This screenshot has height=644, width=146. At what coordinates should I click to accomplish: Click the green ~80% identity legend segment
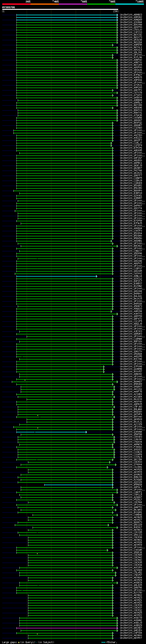click(101, 4)
